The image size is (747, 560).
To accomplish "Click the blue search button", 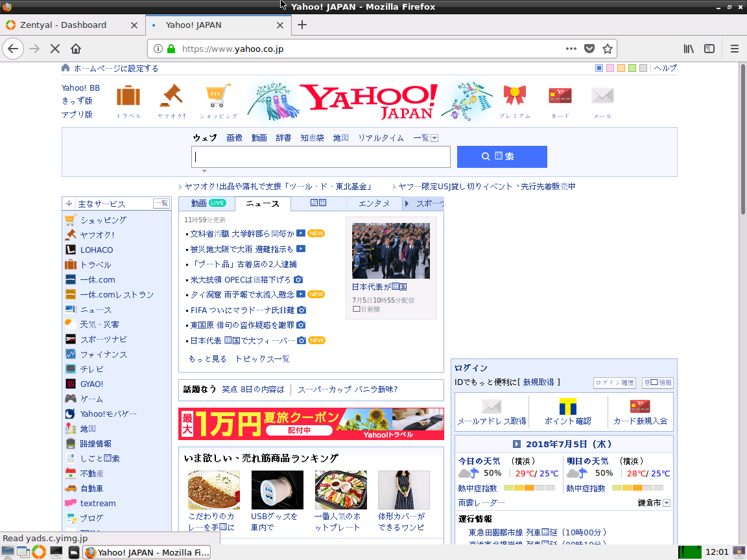I will tap(502, 157).
